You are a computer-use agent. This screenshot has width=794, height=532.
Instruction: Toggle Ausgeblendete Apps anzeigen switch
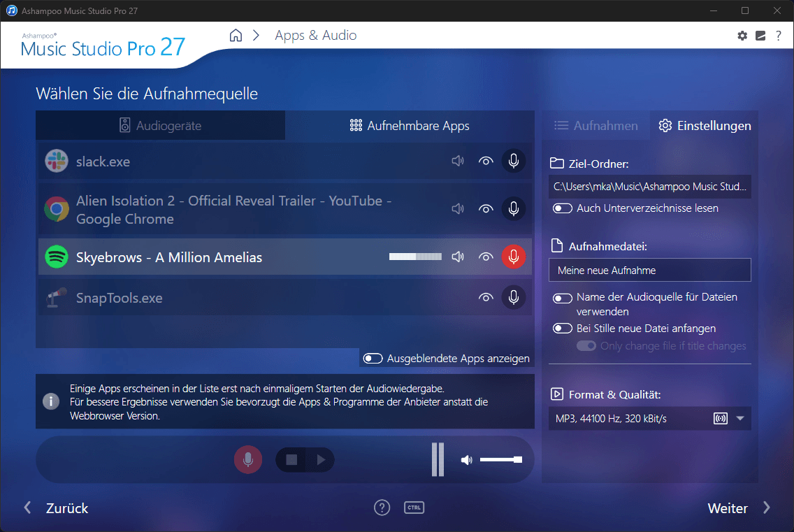(373, 359)
